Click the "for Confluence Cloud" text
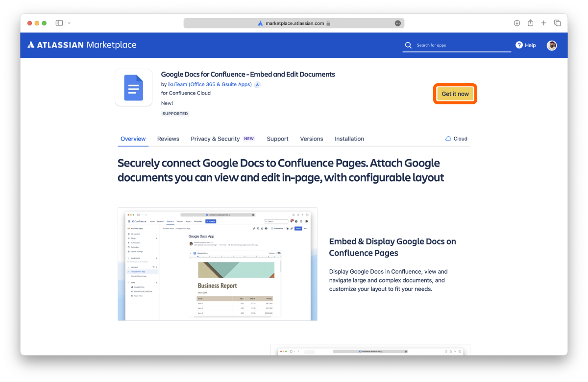 (186, 93)
